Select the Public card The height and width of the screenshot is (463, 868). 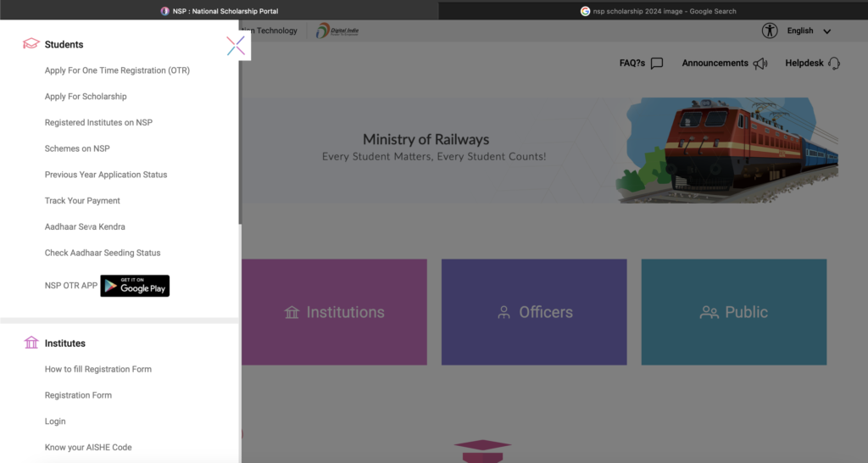pos(734,312)
